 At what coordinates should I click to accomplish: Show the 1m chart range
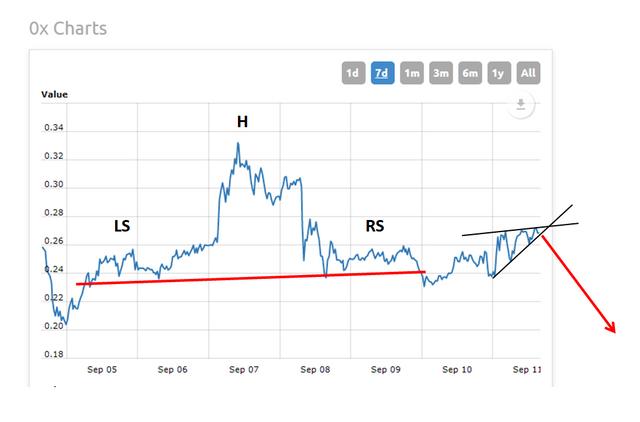pyautogui.click(x=411, y=73)
